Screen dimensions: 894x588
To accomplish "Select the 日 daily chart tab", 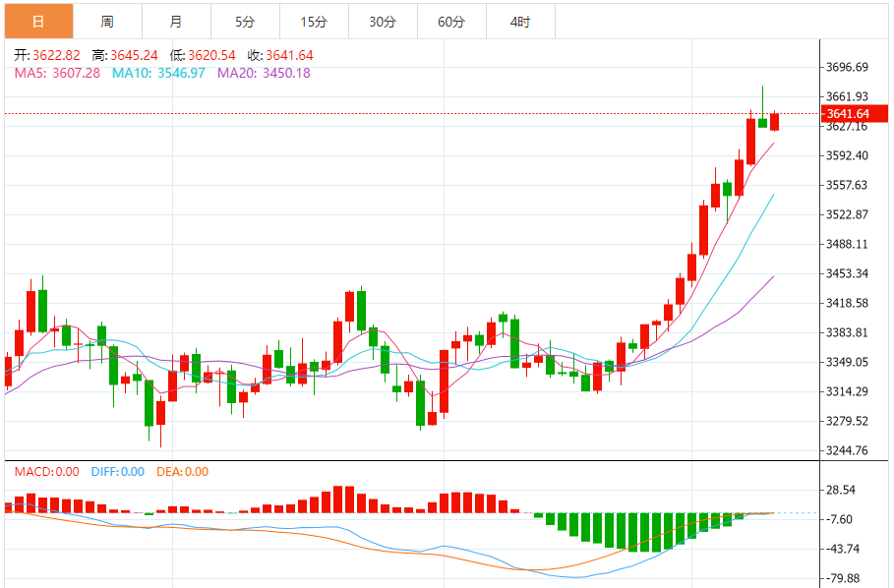I will 38,21.
